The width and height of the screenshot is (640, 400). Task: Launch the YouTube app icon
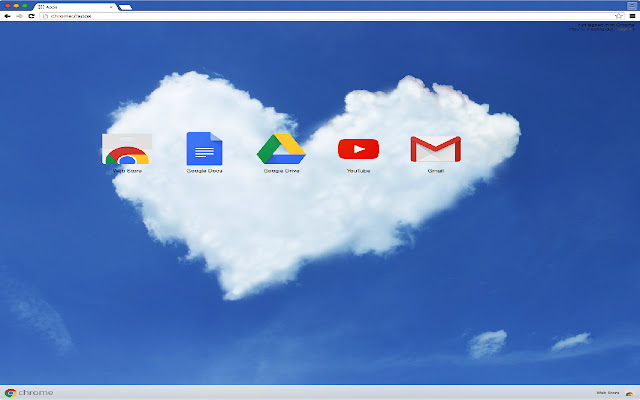(358, 149)
